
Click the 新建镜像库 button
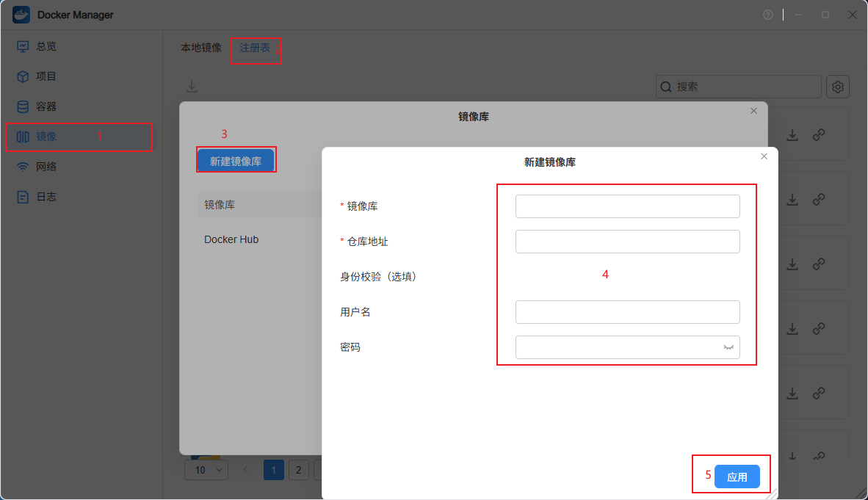(236, 161)
